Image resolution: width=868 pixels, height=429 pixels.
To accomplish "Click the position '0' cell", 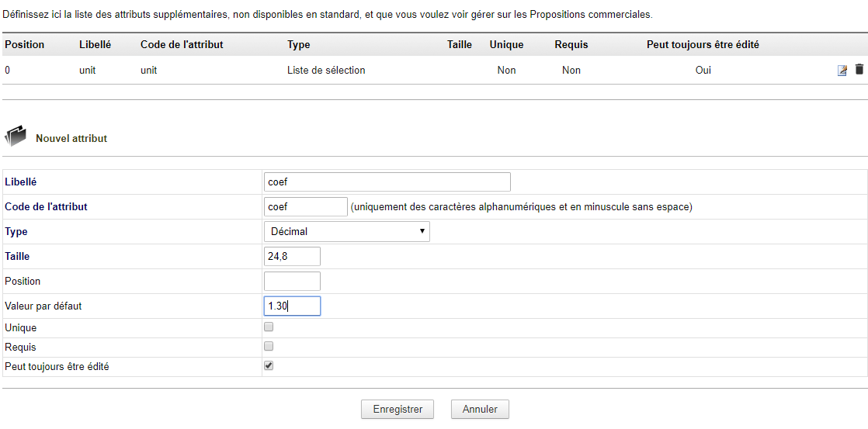I will [7, 71].
